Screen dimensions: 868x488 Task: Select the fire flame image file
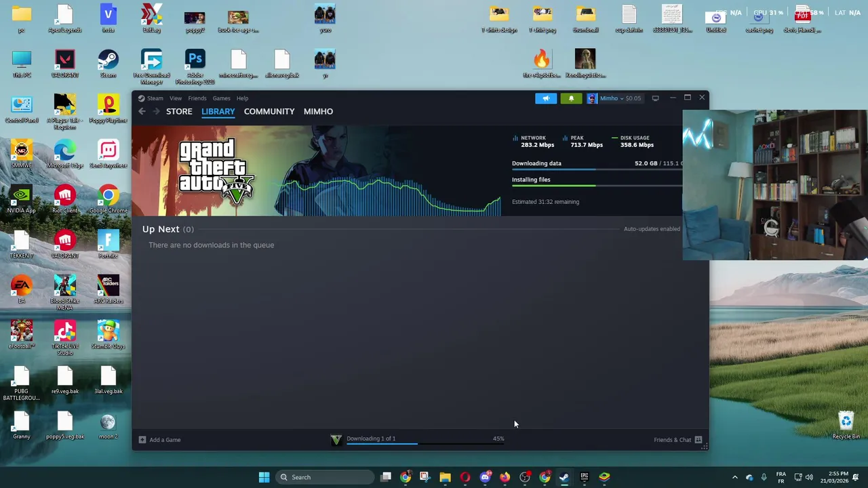[542, 64]
